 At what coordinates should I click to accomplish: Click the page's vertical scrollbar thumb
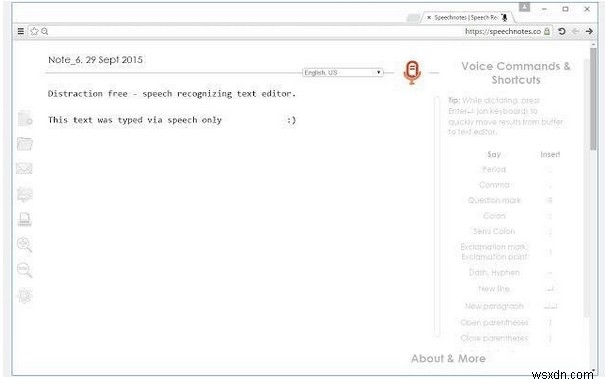593,99
